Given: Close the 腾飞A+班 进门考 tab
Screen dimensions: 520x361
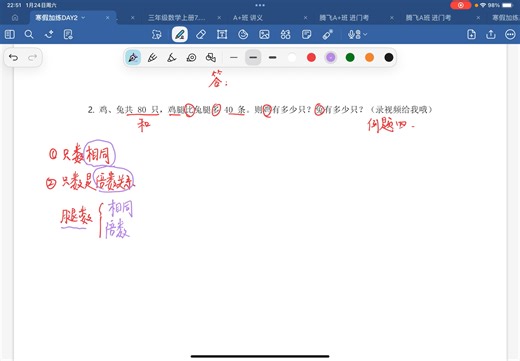Looking at the screenshot, I should point(392,18).
